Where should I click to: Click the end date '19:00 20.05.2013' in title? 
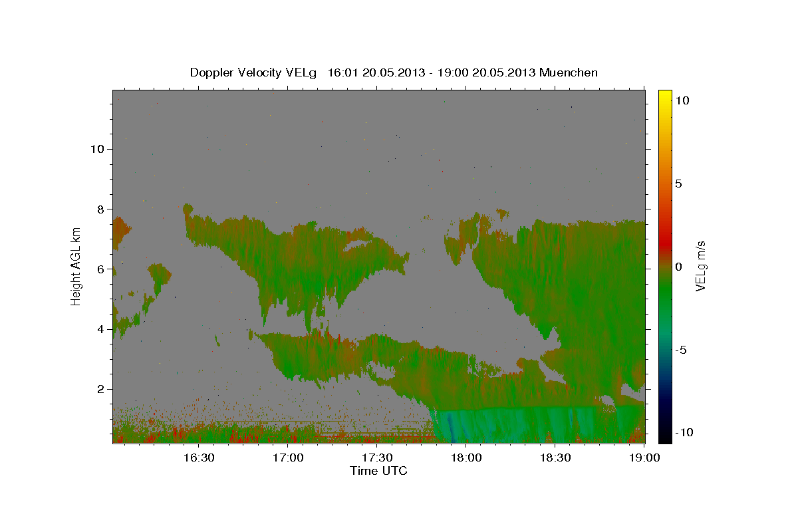486,72
